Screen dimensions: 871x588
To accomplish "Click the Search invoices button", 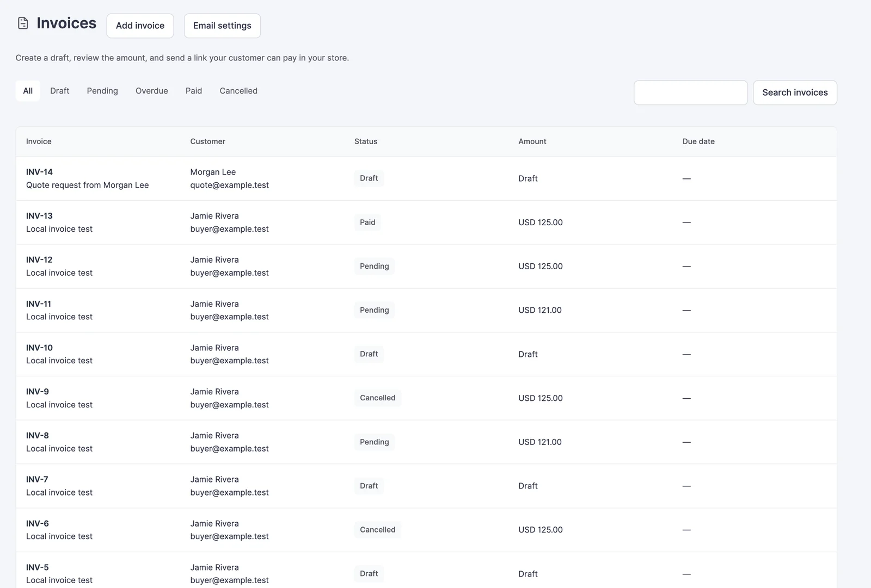I will click(795, 92).
